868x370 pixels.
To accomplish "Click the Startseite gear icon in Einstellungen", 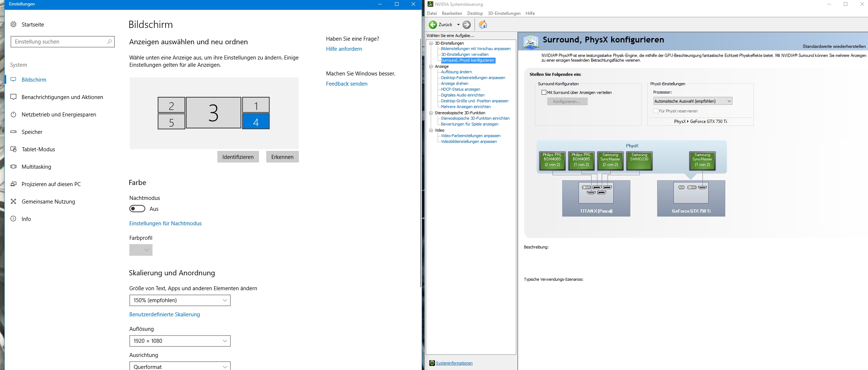I will click(13, 24).
